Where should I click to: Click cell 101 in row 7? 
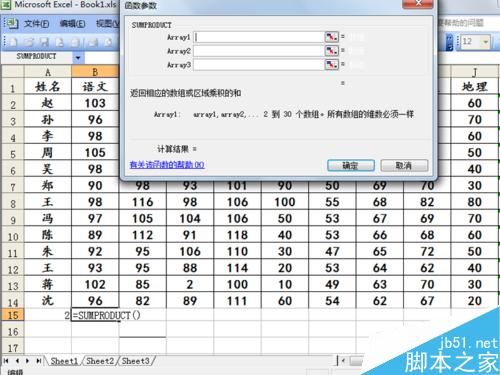[237, 186]
